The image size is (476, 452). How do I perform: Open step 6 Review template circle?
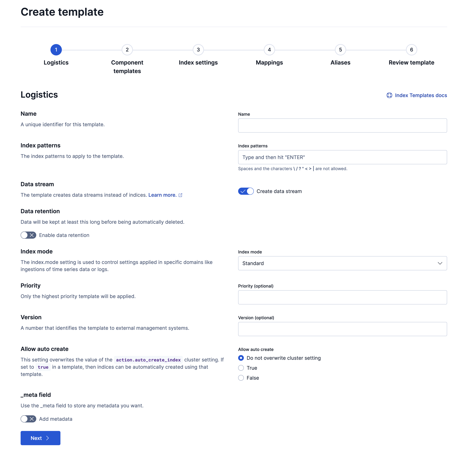coord(411,50)
